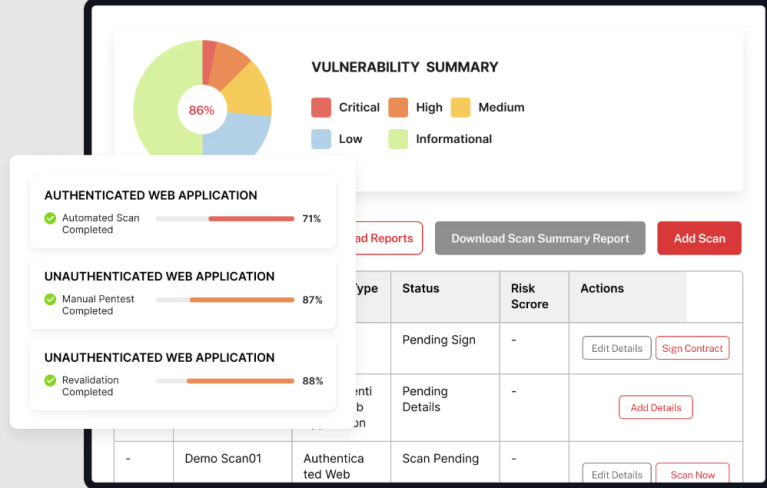Screen dimensions: 767x488
Task: Click the Automated Scan Completed label
Action: [101, 223]
